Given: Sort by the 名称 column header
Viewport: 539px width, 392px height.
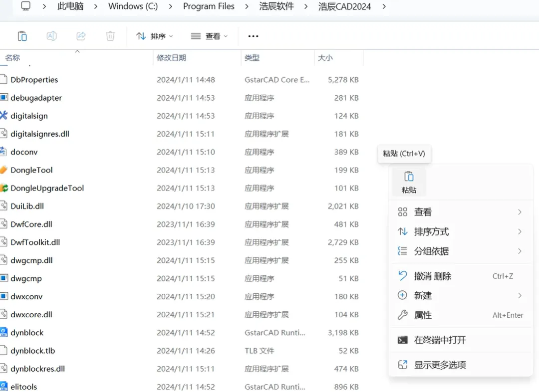Looking at the screenshot, I should (12, 58).
